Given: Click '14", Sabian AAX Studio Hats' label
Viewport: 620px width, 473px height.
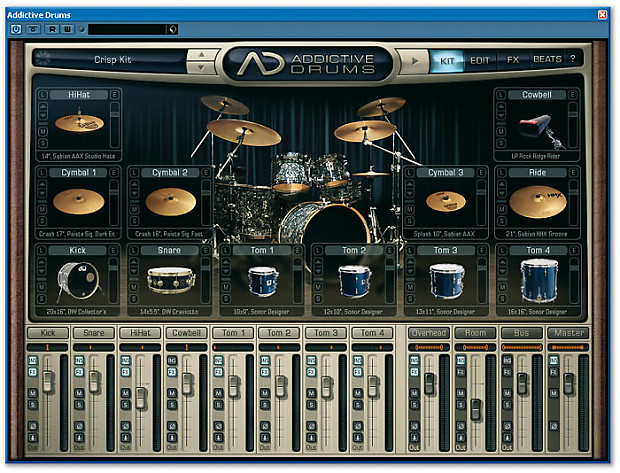Looking at the screenshot, I should [x=78, y=156].
